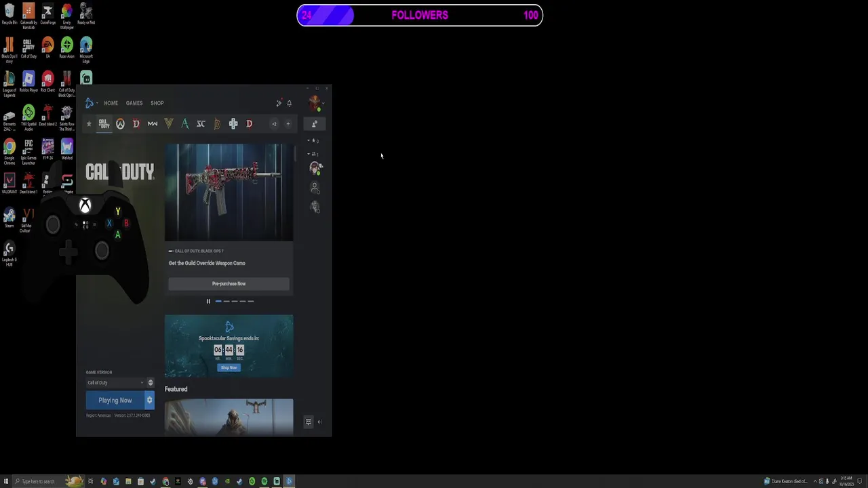Go to the HOME tab

[x=111, y=103]
